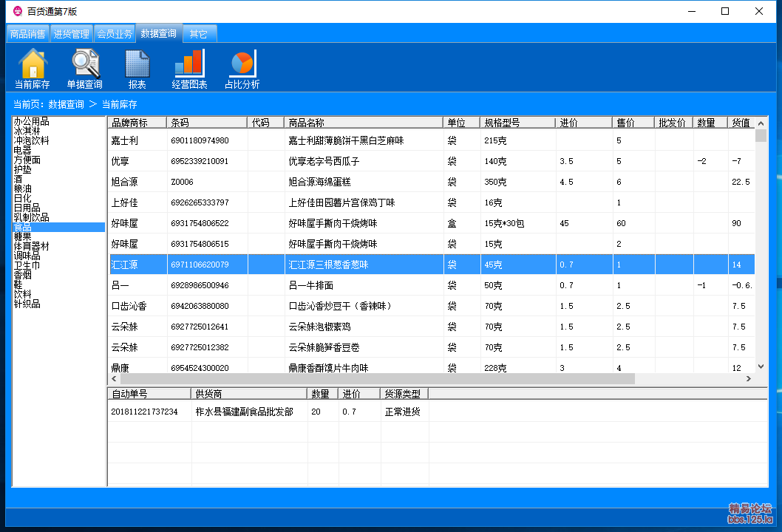Open the 占比分析 pie chart icon
782x532 pixels.
coord(242,69)
